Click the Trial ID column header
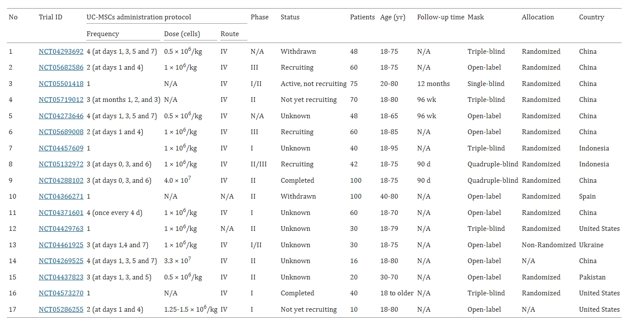This screenshot has width=644, height=322. pyautogui.click(x=50, y=17)
